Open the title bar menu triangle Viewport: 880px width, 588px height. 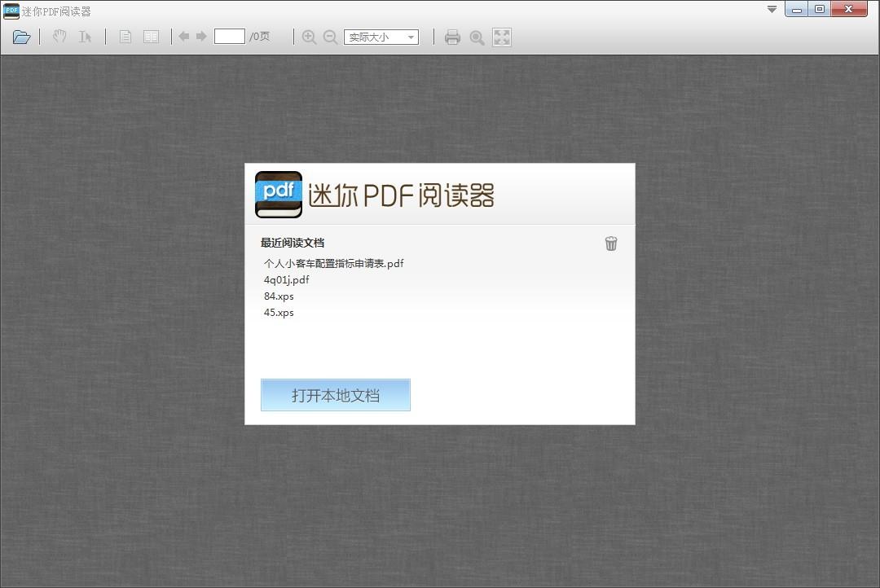tap(772, 9)
